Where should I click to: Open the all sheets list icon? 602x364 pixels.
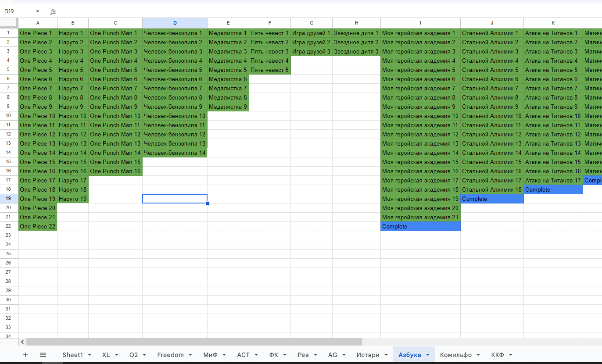43,355
